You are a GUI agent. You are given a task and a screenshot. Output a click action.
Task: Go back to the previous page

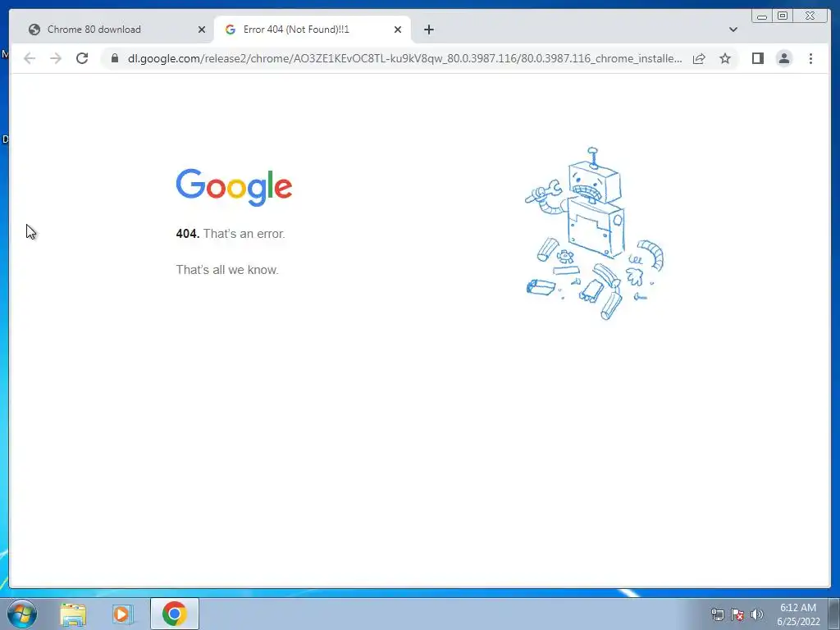30,58
